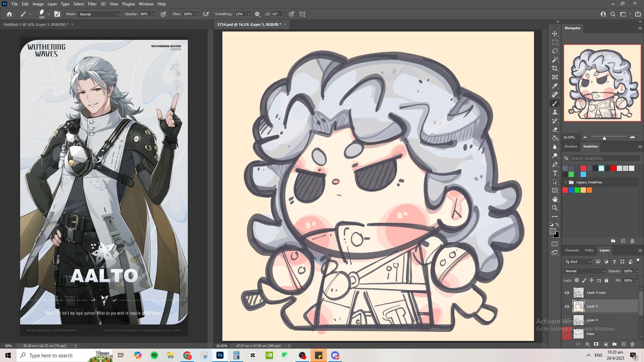Open the brush Opacity dropdown arrow
This screenshot has width=644, height=362.
154,14
